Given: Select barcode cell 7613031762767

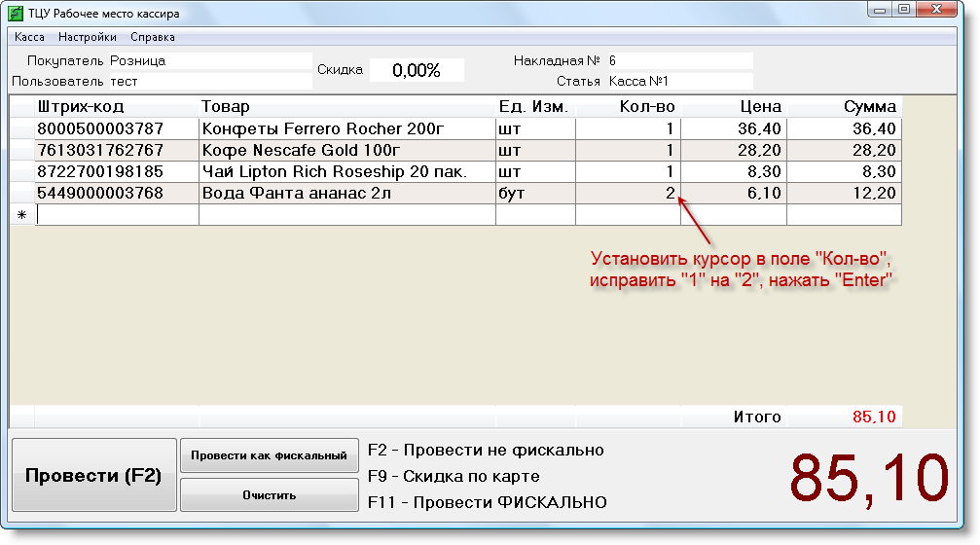Looking at the screenshot, I should pos(117,150).
